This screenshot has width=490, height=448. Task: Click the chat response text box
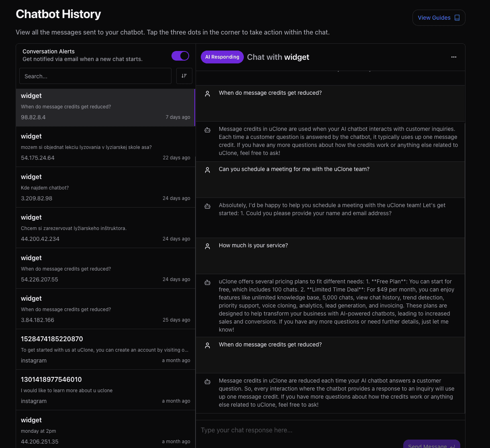pyautogui.click(x=330, y=430)
